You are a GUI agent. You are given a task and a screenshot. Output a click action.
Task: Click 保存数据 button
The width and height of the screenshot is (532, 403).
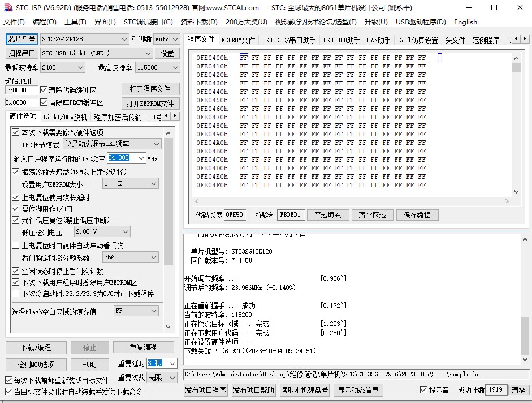point(417,215)
